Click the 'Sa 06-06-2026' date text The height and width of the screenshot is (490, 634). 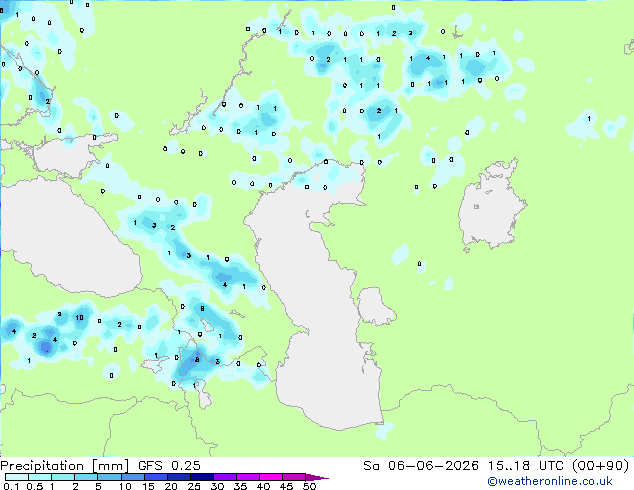[x=421, y=466]
